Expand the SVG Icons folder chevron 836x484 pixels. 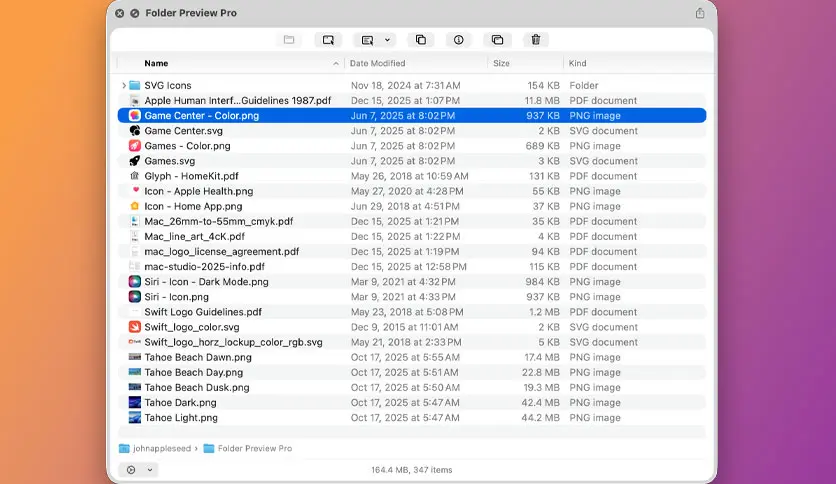(x=124, y=85)
